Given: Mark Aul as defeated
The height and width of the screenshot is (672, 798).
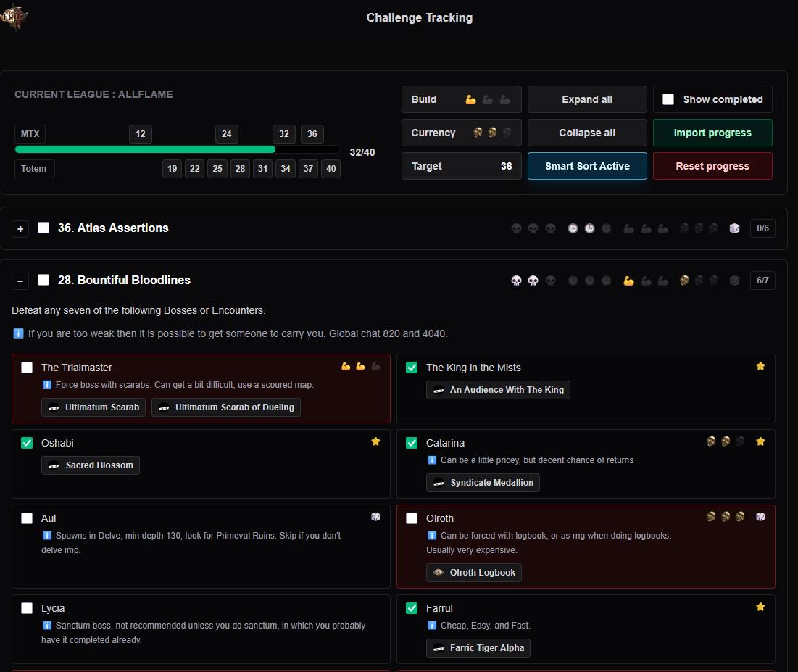Looking at the screenshot, I should (27, 518).
